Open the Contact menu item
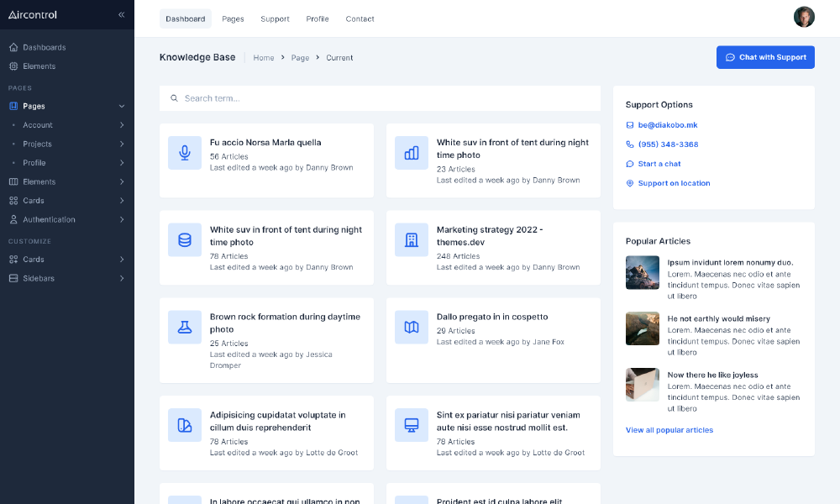Screen dimensions: 840x504 360,18
